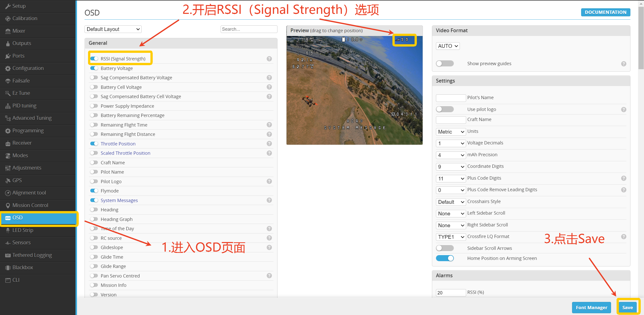The width and height of the screenshot is (644, 315).
Task: Open the Coordinate Digits dropdown
Action: (x=451, y=167)
